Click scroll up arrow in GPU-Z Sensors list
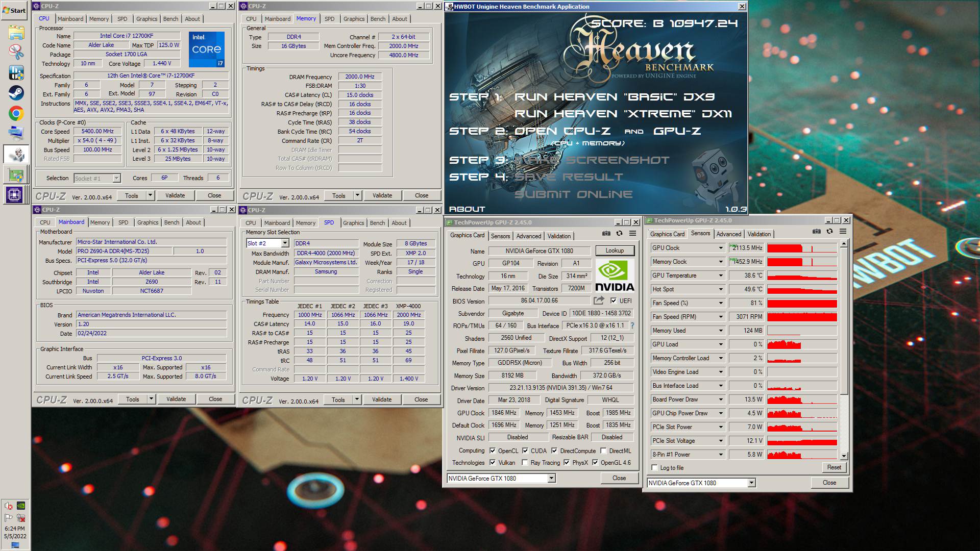The image size is (980, 551). point(844,243)
